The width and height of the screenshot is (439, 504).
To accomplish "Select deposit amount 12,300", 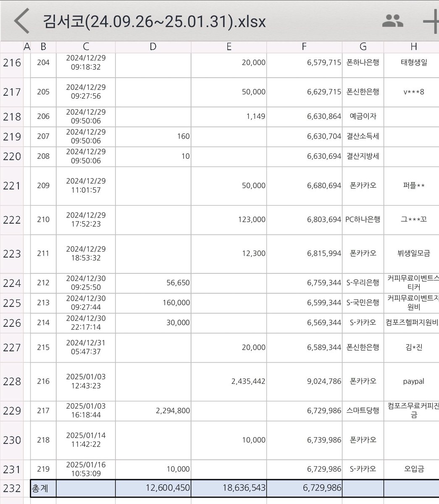I will click(x=229, y=254).
